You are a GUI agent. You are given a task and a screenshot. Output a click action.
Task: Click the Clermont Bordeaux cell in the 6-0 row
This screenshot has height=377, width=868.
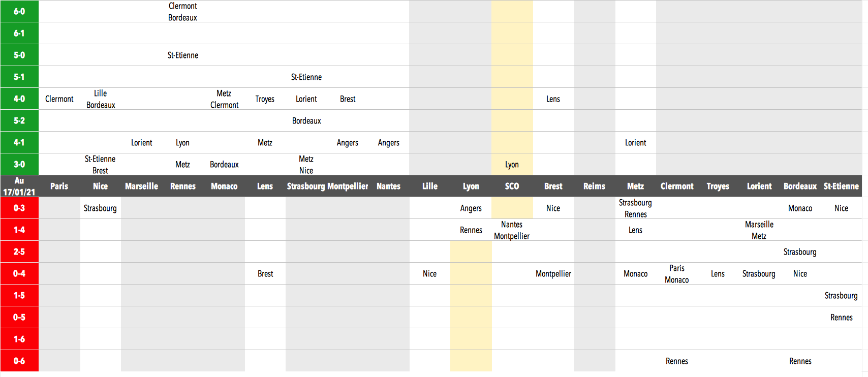[183, 12]
